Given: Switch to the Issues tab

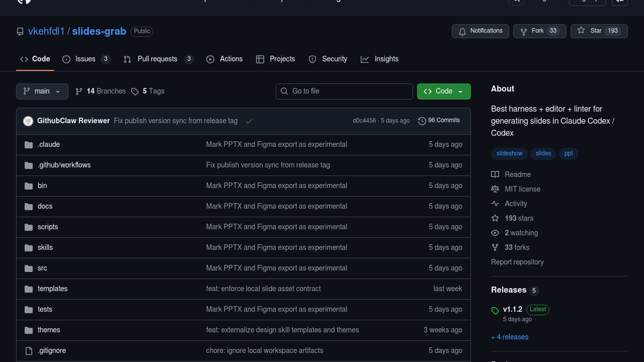Looking at the screenshot, I should 85,59.
